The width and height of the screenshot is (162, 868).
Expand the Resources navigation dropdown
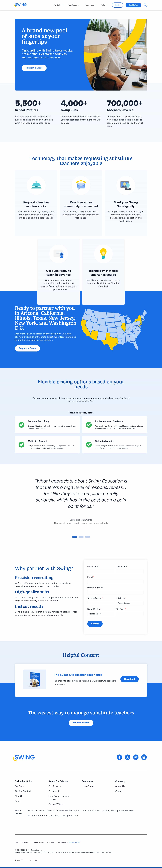pyautogui.click(x=90, y=5)
